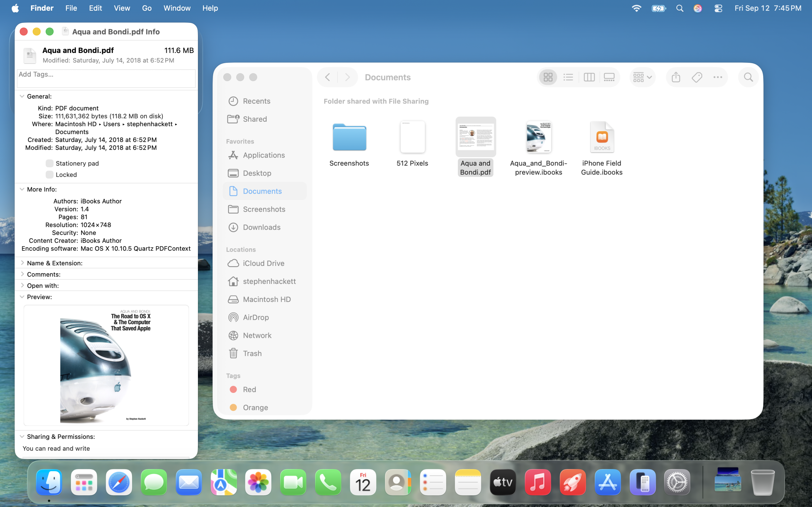Select the Red tag in sidebar
The height and width of the screenshot is (507, 812).
[249, 389]
